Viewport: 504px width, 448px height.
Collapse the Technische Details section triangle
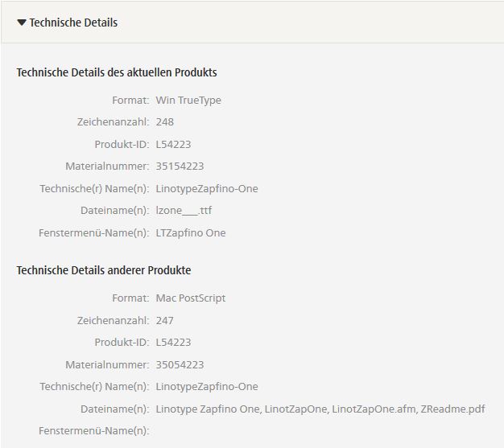[x=22, y=23]
